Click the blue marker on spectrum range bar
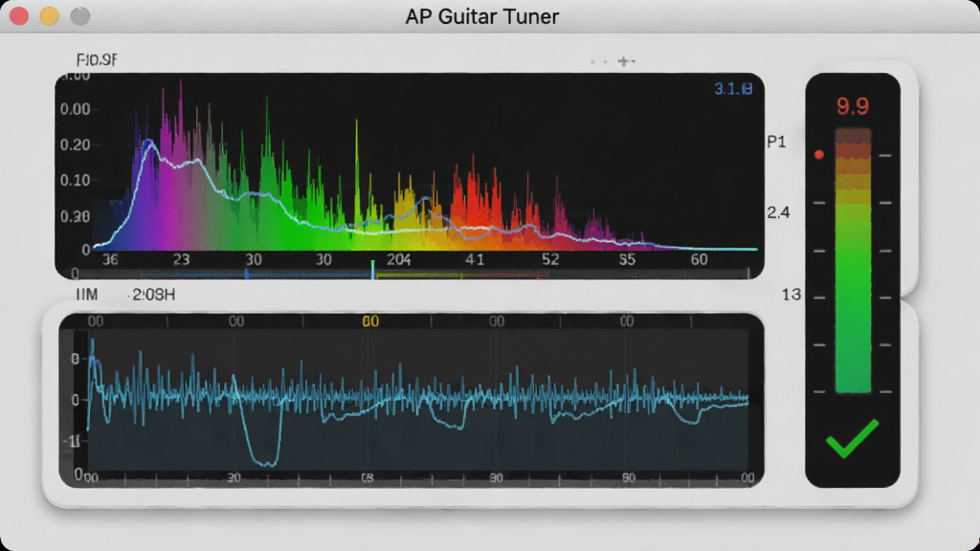 pyautogui.click(x=247, y=274)
